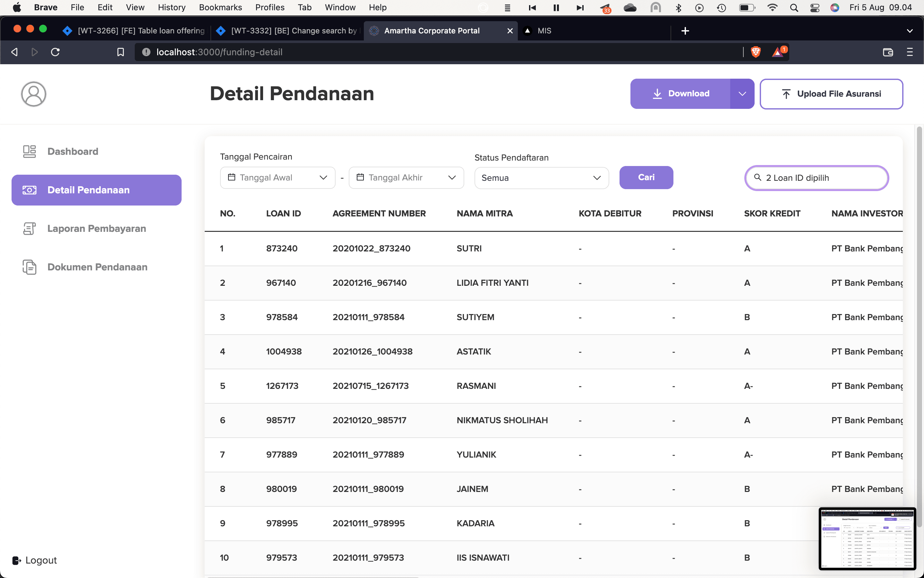This screenshot has width=924, height=578.
Task: Expand the tab search chevron
Action: click(x=910, y=31)
